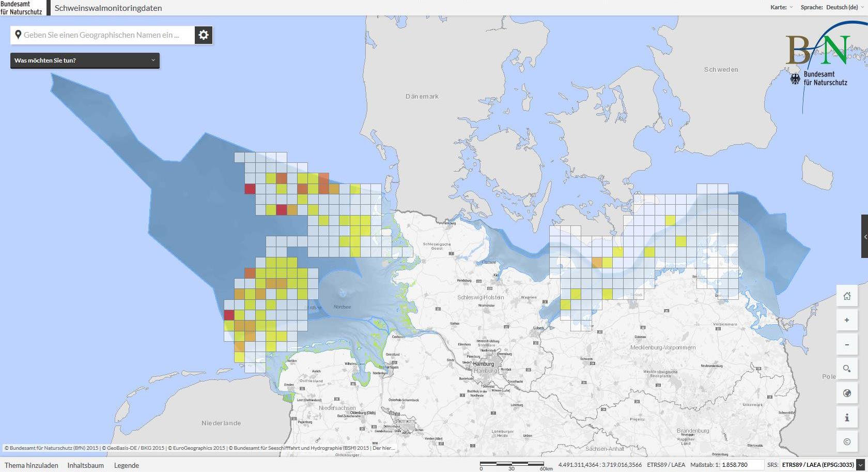Click the Bundesamt für Naturschutz header logo

point(23,8)
